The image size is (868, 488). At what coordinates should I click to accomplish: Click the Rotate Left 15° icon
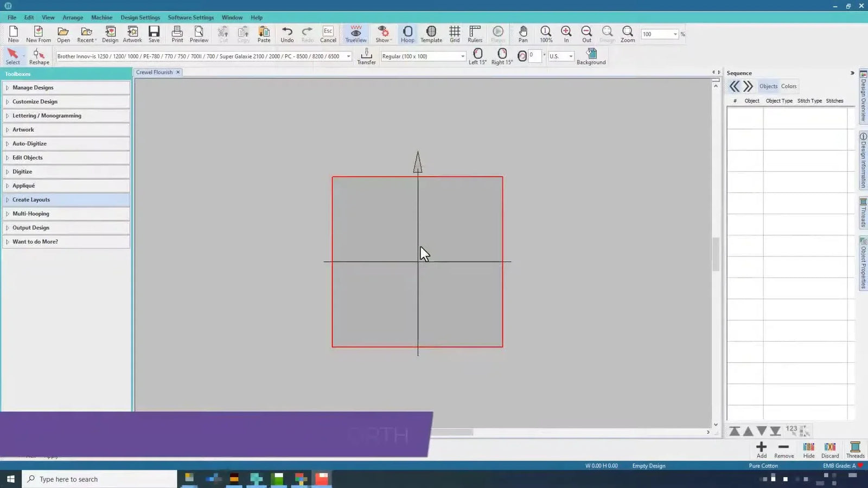click(477, 56)
